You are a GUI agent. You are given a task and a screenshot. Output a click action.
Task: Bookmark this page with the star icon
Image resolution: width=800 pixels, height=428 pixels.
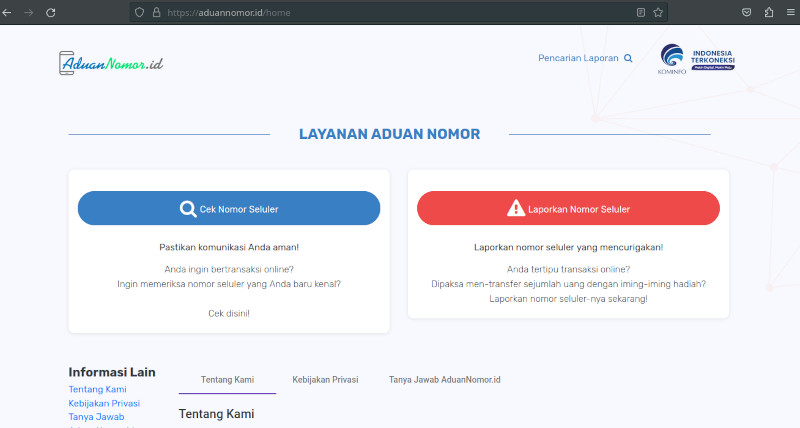658,12
